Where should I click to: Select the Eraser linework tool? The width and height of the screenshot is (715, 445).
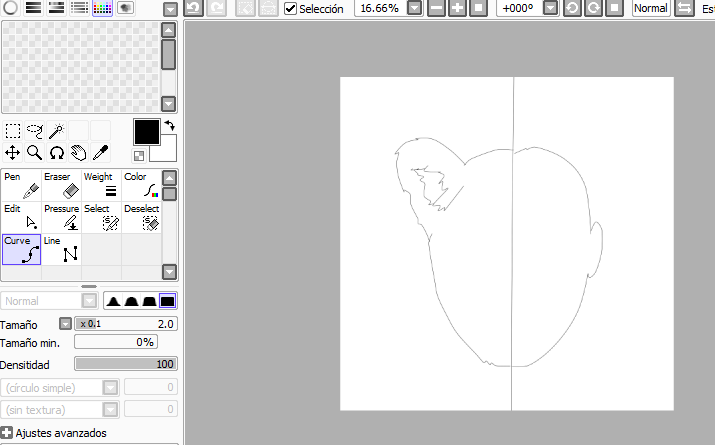point(62,185)
